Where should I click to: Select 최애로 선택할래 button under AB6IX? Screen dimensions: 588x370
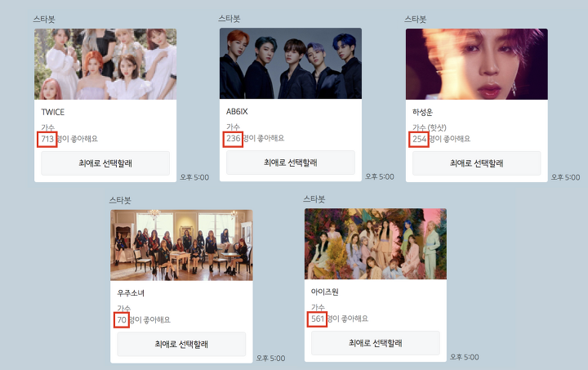pos(291,163)
